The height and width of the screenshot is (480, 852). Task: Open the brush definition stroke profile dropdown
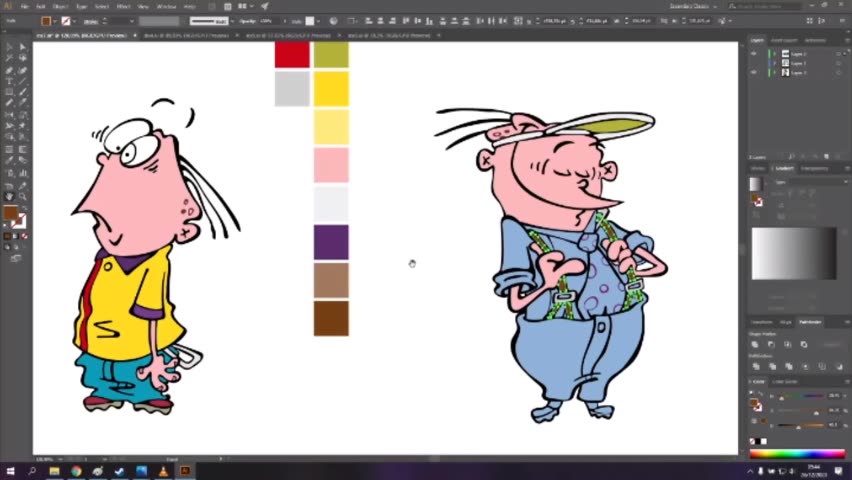pyautogui.click(x=233, y=21)
